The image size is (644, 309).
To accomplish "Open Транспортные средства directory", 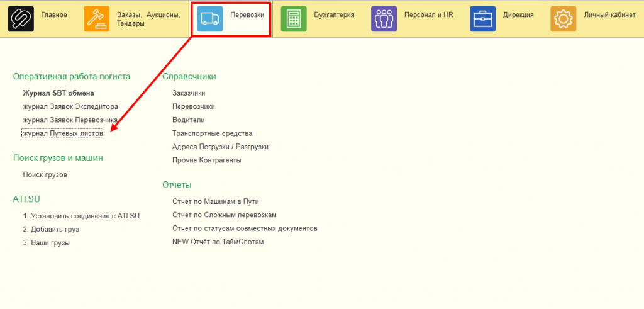I will (x=213, y=133).
